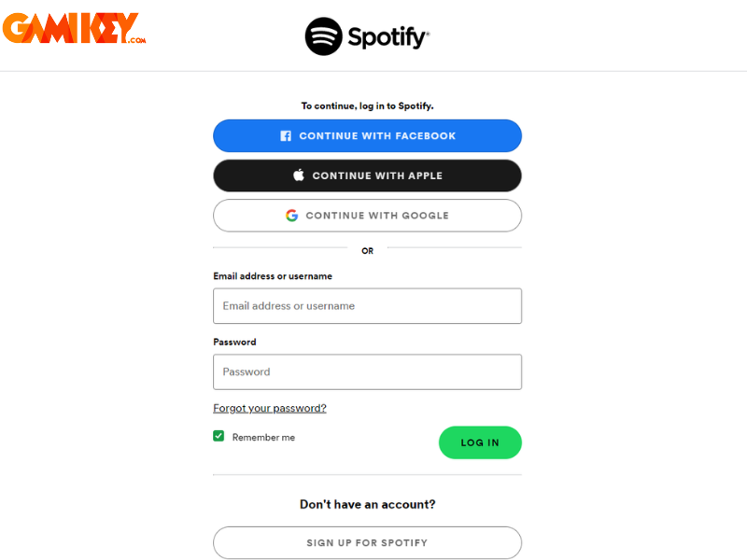Focus the Email address or username field
747x560 pixels.
[367, 306]
